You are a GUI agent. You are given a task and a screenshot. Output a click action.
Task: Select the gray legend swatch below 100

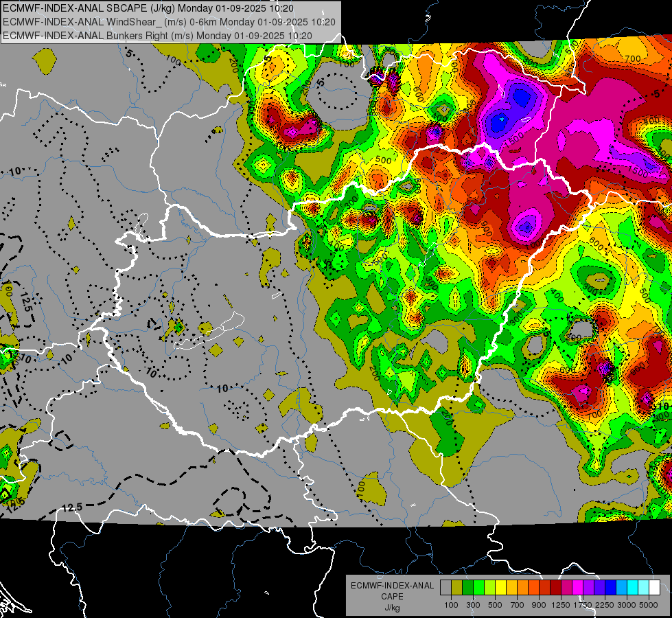coord(445,588)
